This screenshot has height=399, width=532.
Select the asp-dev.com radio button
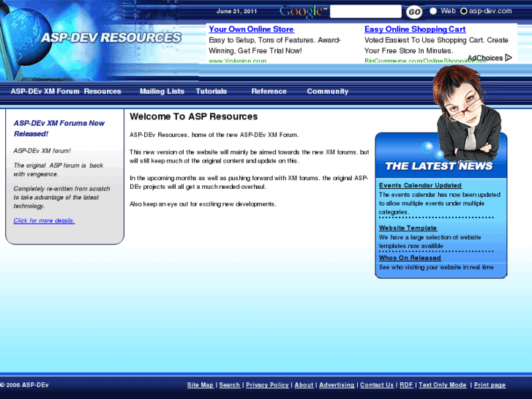click(463, 11)
